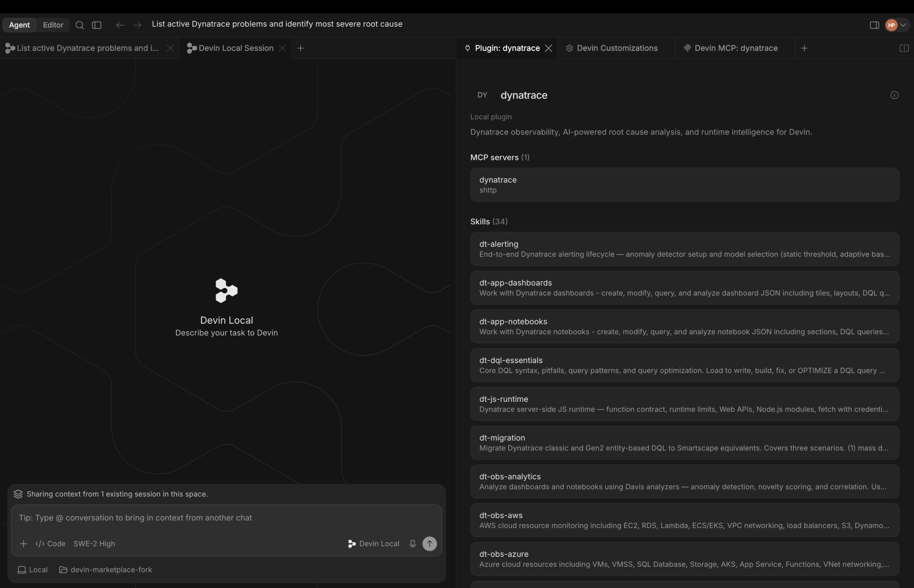Show plugin info icon next to dynatrace

click(894, 95)
